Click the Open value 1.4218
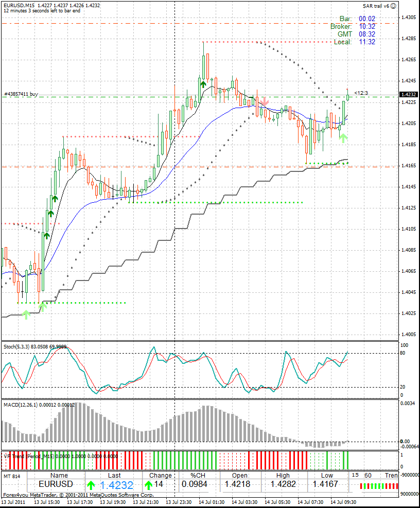Viewport: 420px width, 508px height. 238,484
